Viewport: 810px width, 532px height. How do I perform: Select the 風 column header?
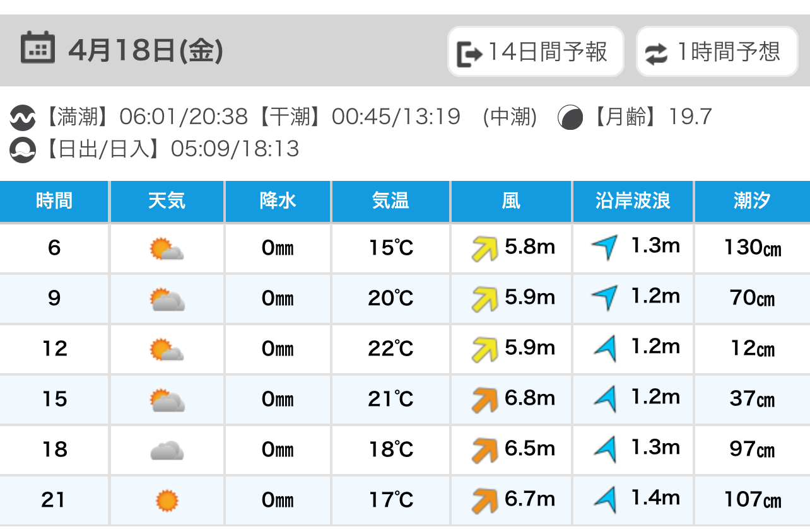pos(511,201)
